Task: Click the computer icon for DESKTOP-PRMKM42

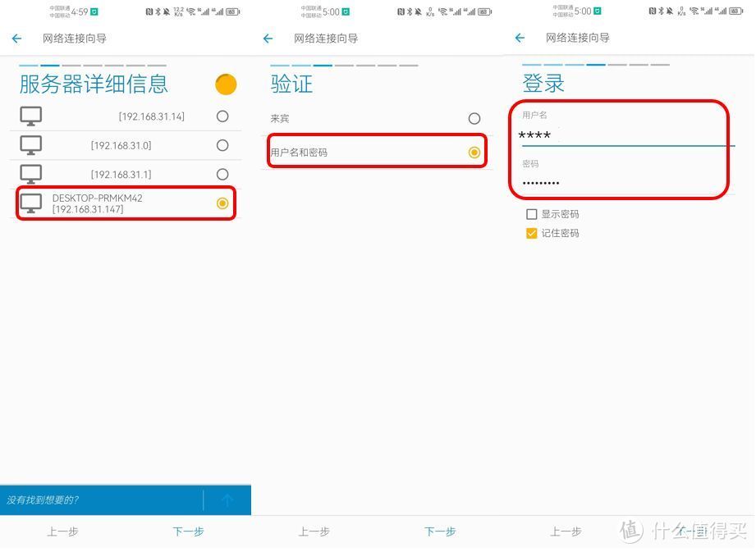Action: (x=30, y=204)
